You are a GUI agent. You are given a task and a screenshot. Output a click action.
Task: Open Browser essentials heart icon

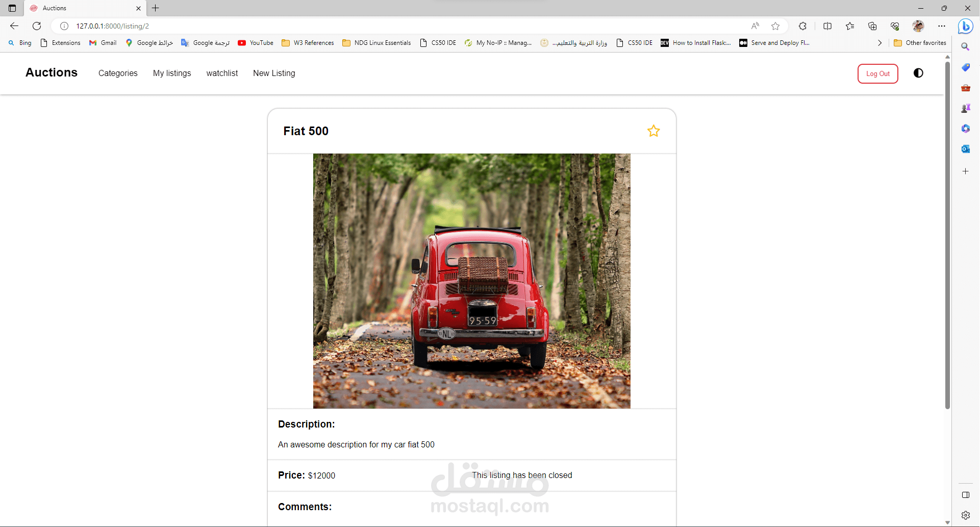coord(895,26)
